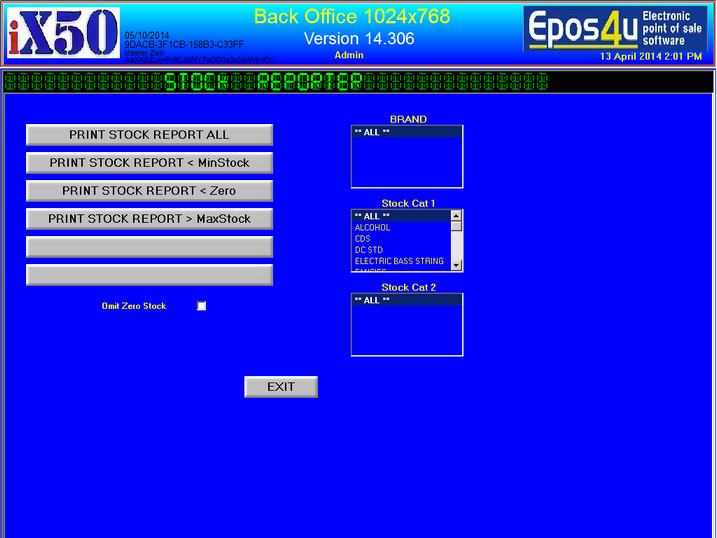Click the iX50 logo
Image resolution: width=717 pixels, height=538 pixels.
63,32
